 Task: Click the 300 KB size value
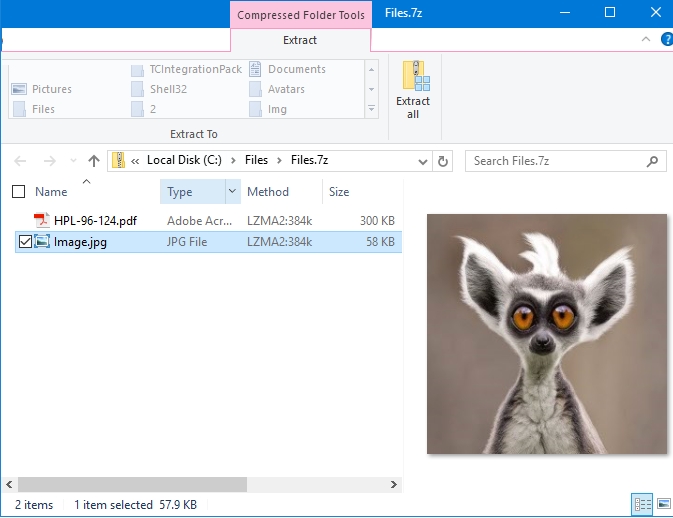377,221
